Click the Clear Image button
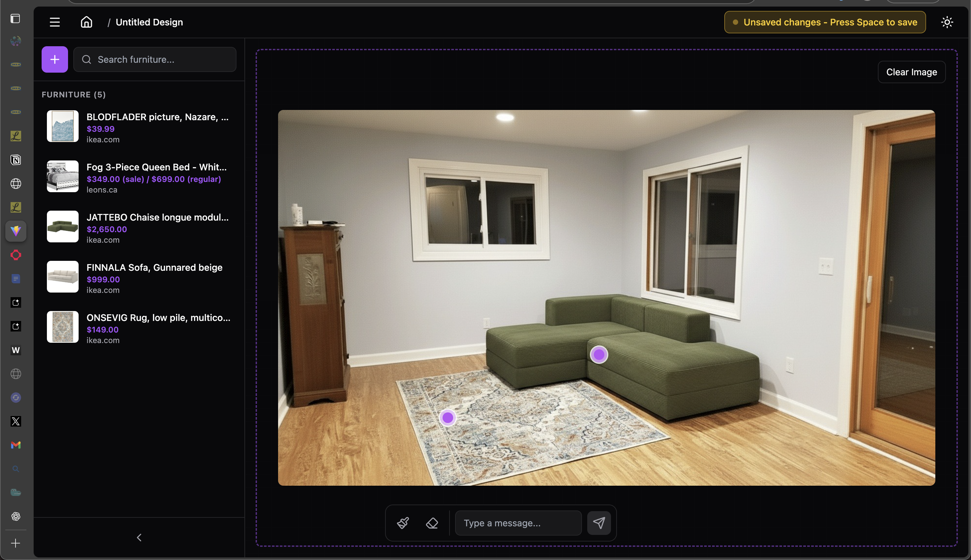971x560 pixels. coord(911,72)
